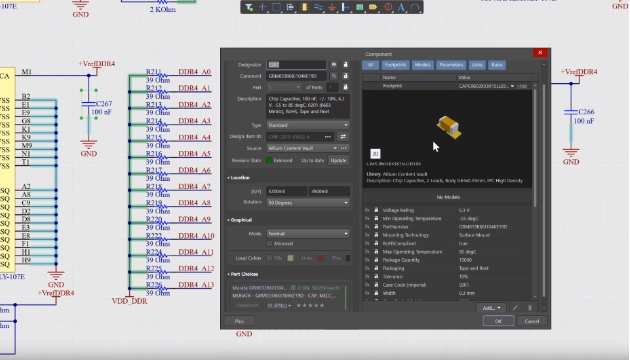Select the text string A tool
This screenshot has height=361, width=630.
pos(401,7)
